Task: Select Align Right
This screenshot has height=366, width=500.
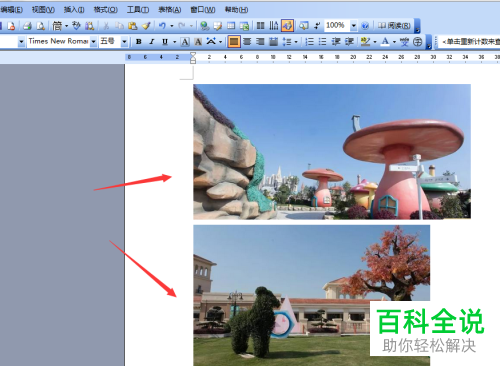Action: point(260,42)
